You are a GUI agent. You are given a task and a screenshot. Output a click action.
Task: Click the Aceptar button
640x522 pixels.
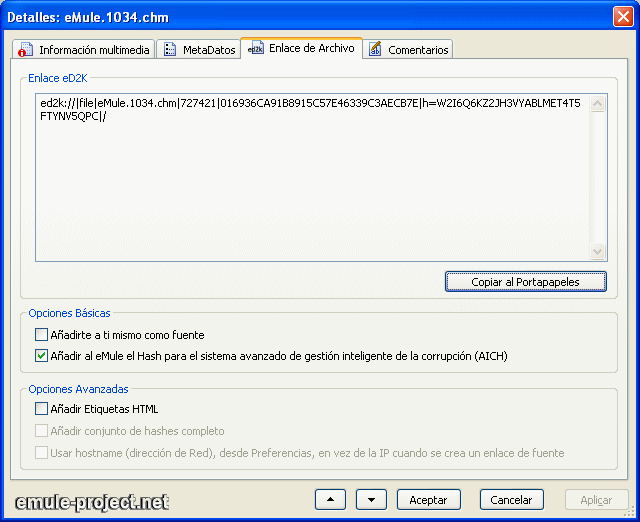tap(429, 499)
